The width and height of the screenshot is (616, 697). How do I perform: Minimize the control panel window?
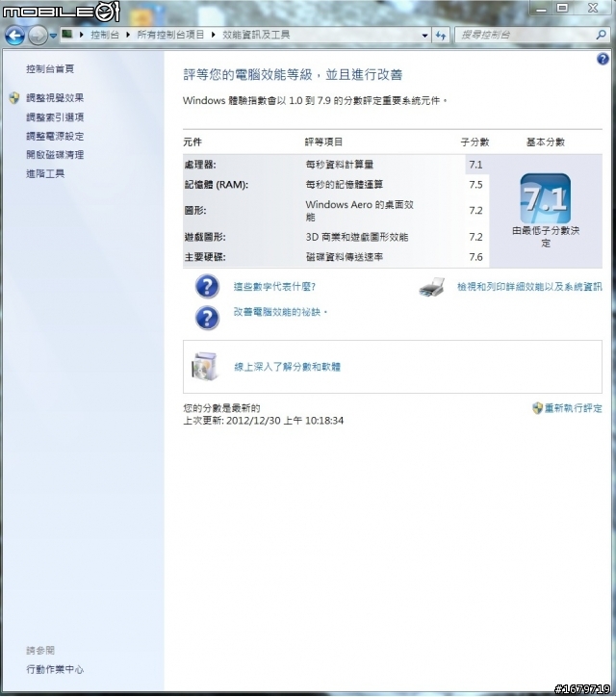541,9
